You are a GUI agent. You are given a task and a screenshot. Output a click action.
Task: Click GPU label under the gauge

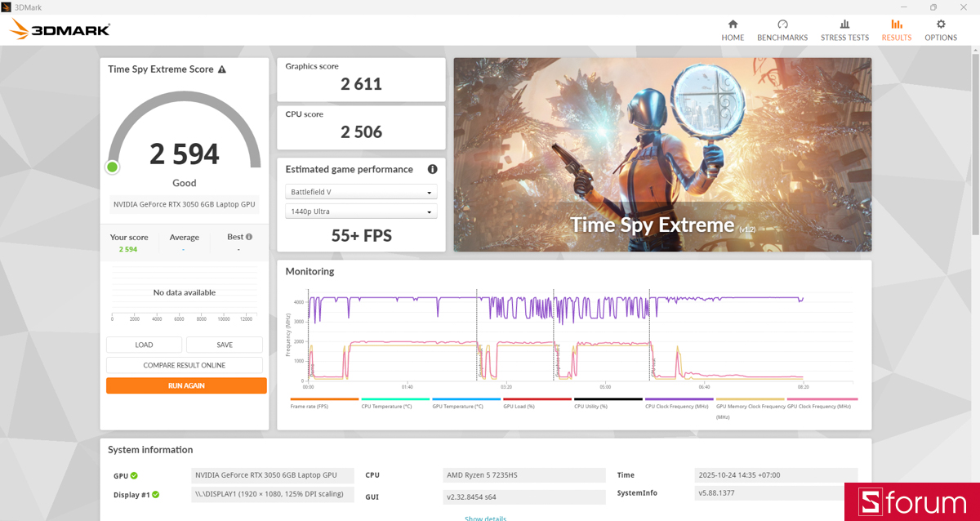pos(185,204)
